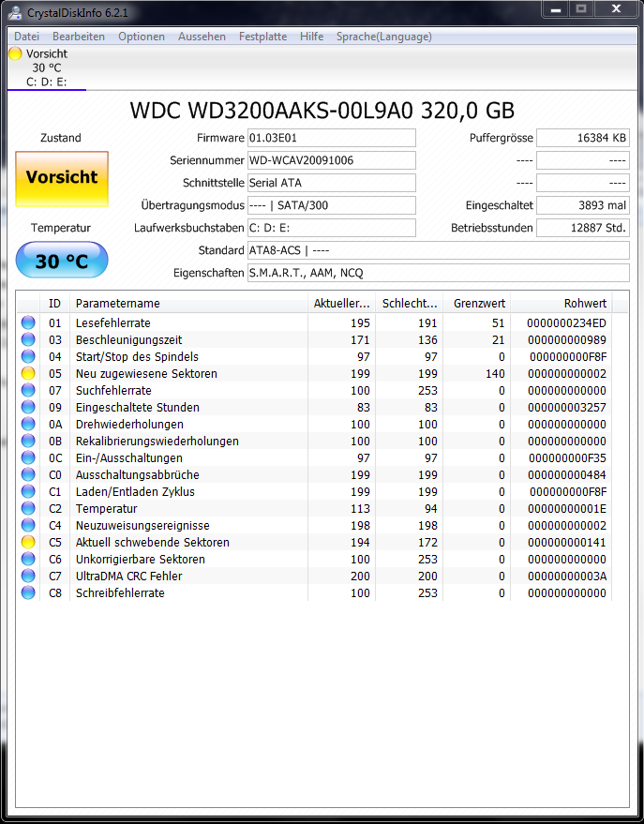
Task: Click raw value 000000000484
Action: click(x=567, y=474)
